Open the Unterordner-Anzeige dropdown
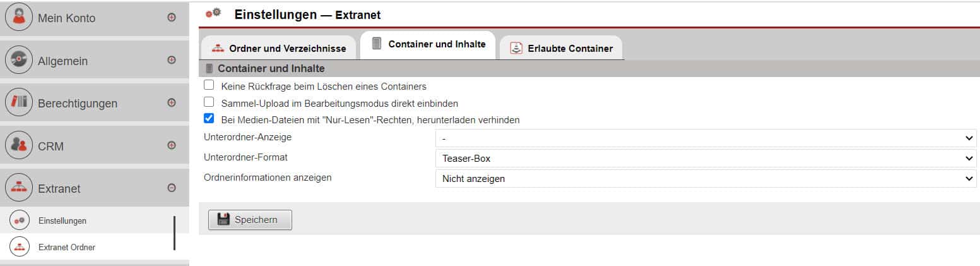Viewport: 980px width, 266px height. pyautogui.click(x=705, y=138)
